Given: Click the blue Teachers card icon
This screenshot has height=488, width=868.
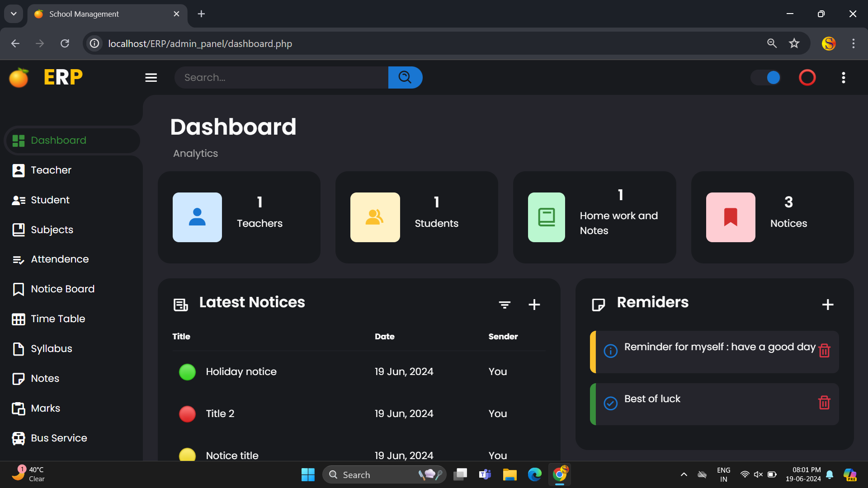Looking at the screenshot, I should (x=197, y=217).
